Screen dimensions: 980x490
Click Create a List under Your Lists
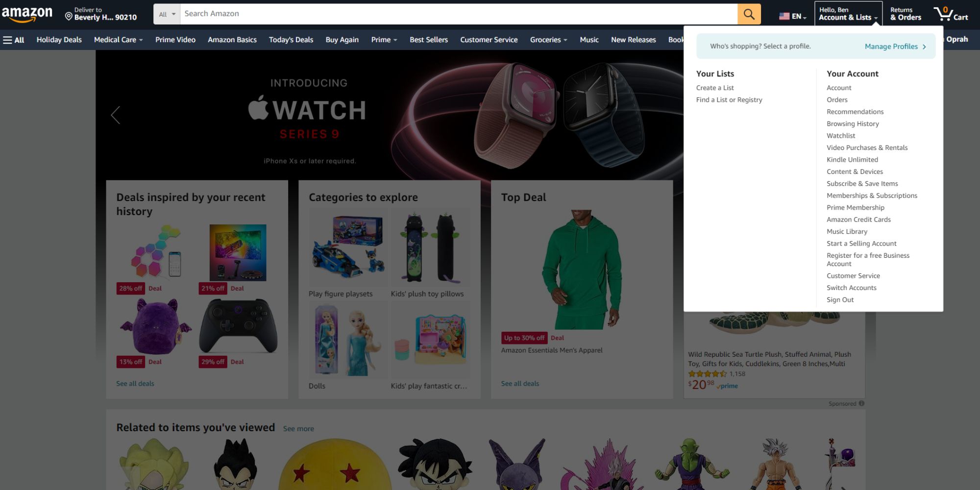714,87
